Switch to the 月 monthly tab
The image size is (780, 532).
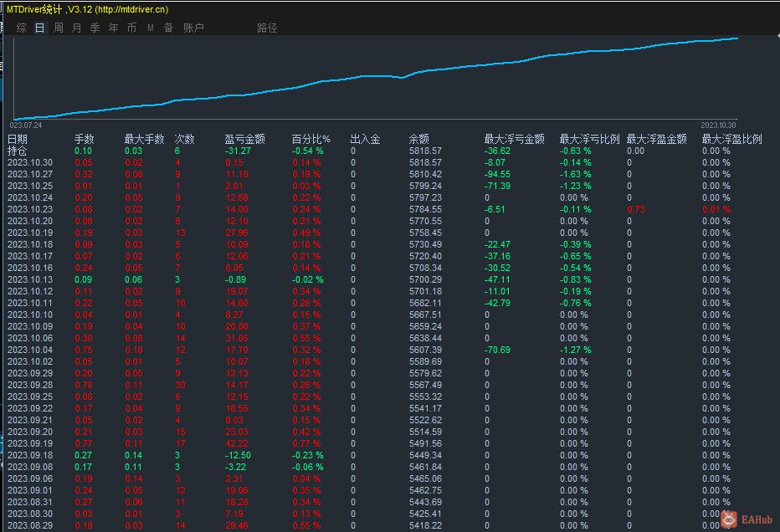pyautogui.click(x=77, y=28)
